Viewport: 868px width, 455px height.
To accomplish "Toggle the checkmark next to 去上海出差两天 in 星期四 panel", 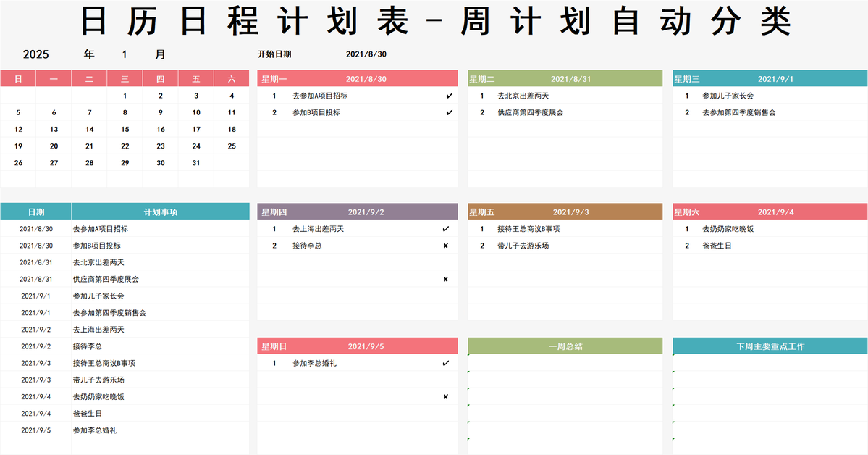I will pyautogui.click(x=446, y=229).
